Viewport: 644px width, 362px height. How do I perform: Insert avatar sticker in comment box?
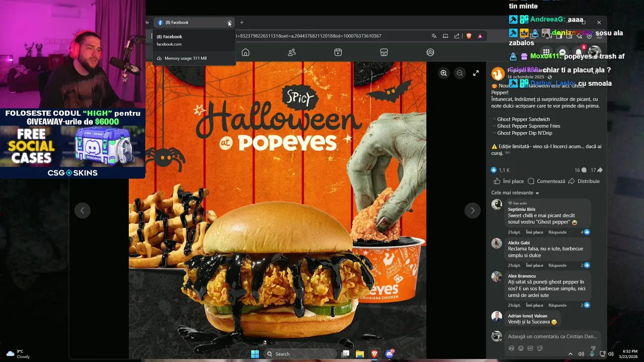coord(512,348)
